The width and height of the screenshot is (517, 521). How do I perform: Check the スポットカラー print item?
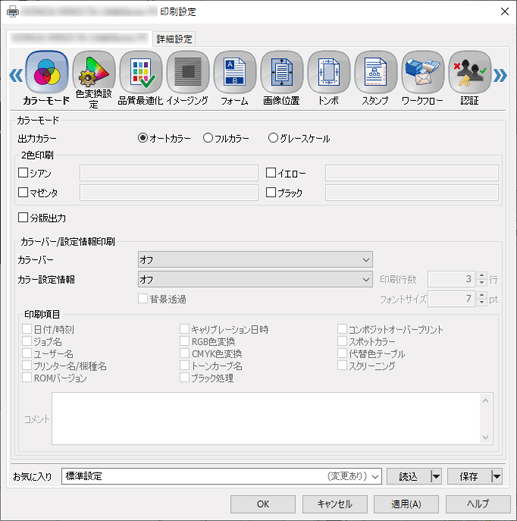[342, 341]
